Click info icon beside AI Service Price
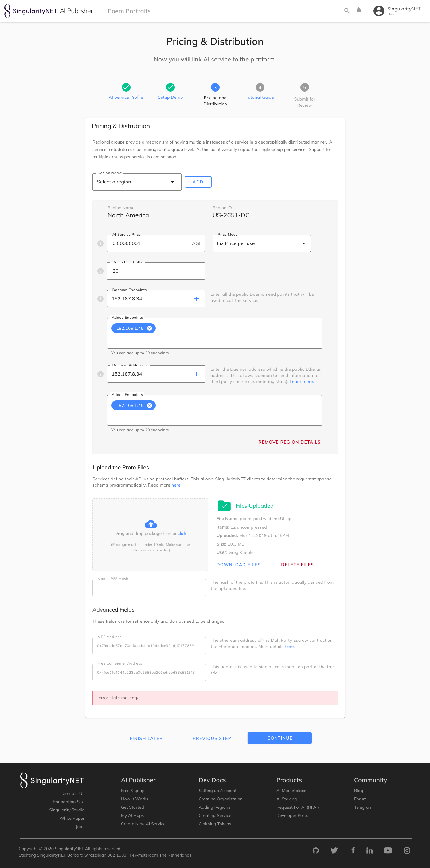 tap(100, 243)
